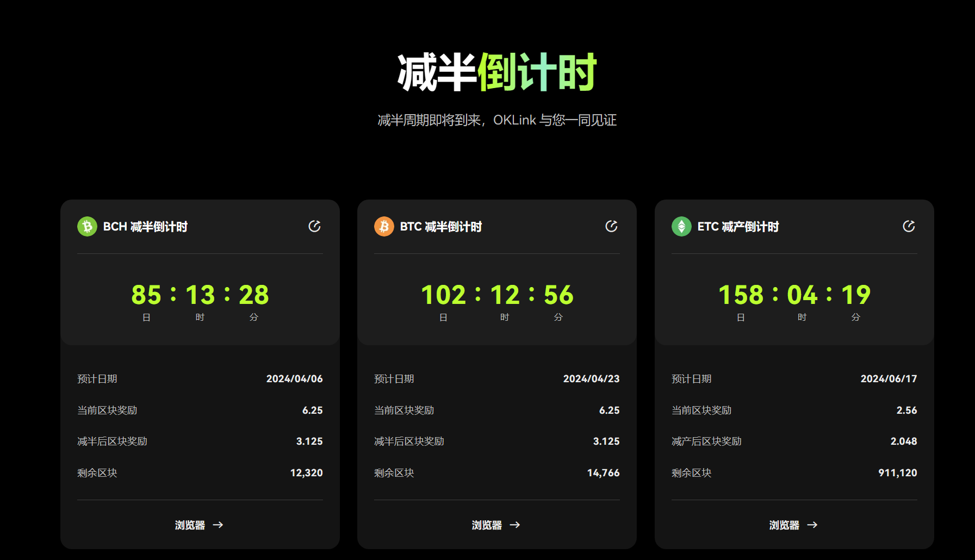The height and width of the screenshot is (560, 975).
Task: Select the BTC 减半倒计时 card title
Action: 441,227
